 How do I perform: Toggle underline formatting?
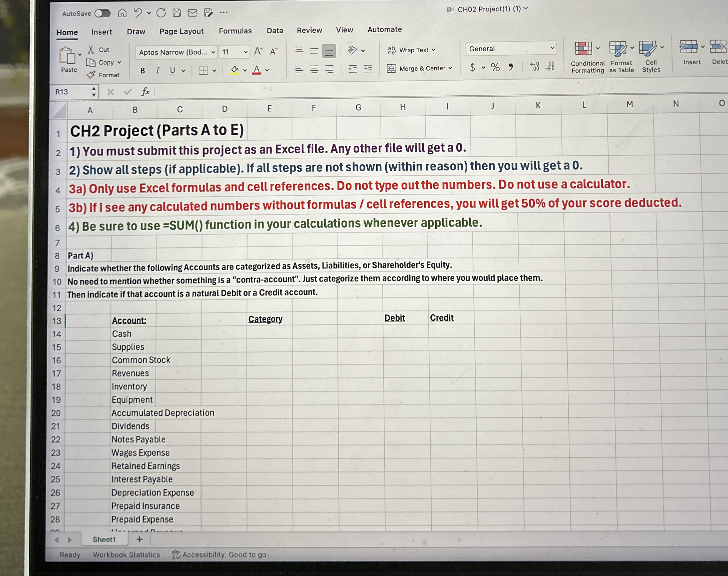pyautogui.click(x=172, y=70)
